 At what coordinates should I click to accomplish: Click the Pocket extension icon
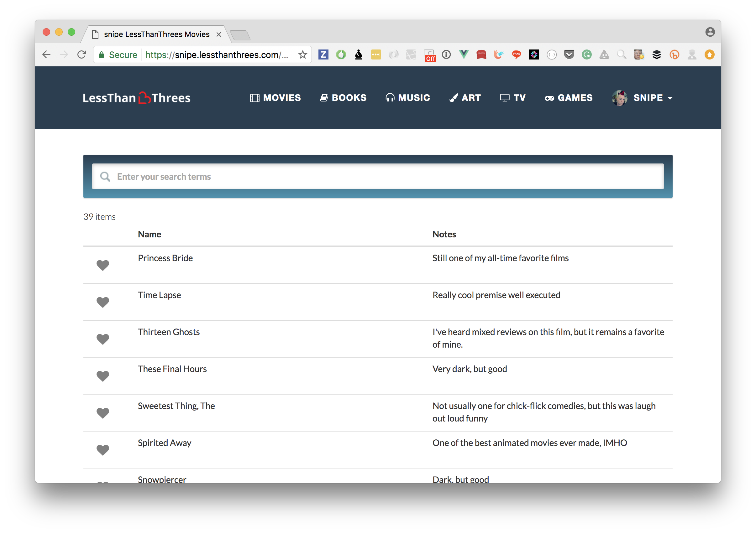569,54
